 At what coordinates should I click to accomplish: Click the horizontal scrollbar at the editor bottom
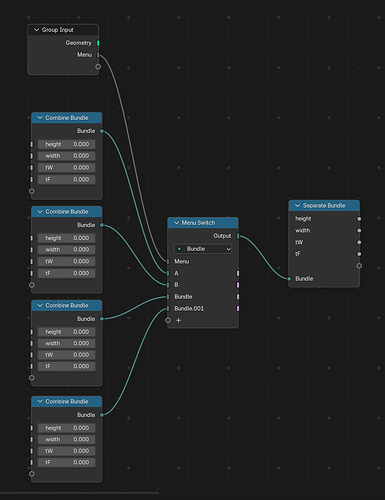pyautogui.click(x=79, y=493)
